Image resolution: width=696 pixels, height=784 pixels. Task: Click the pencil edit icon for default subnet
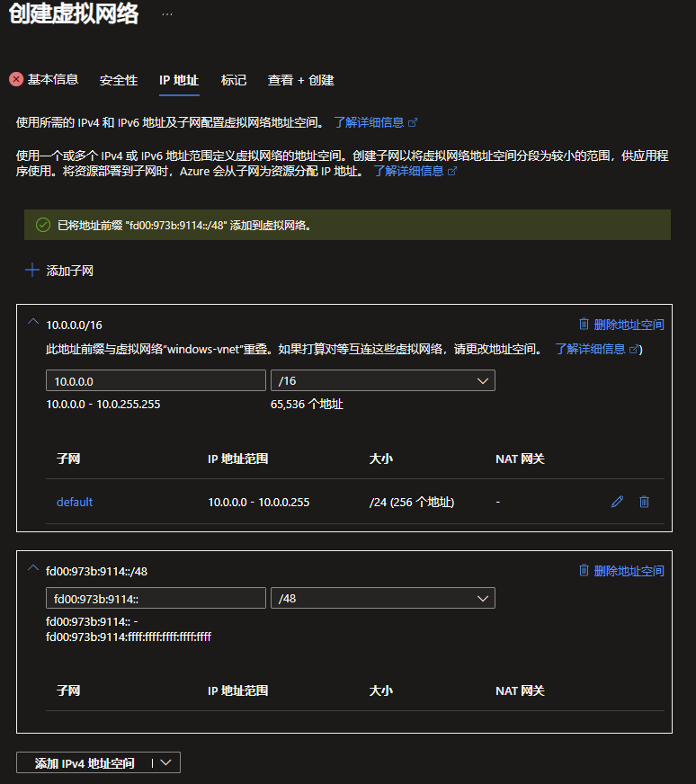pyautogui.click(x=617, y=502)
